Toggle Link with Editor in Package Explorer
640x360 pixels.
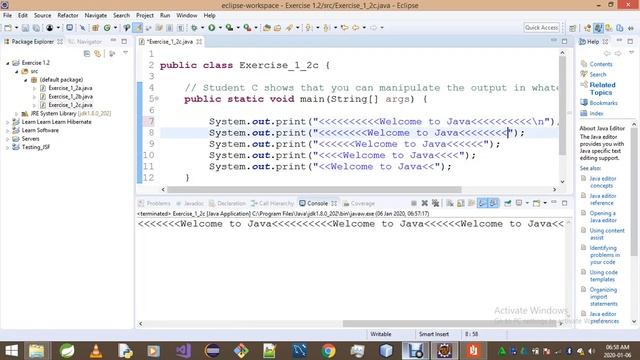[x=98, y=53]
